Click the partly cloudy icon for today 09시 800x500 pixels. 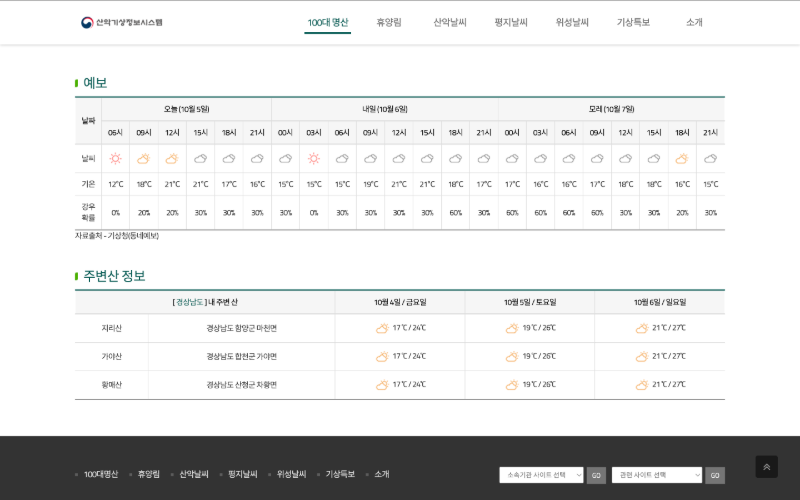tap(144, 158)
